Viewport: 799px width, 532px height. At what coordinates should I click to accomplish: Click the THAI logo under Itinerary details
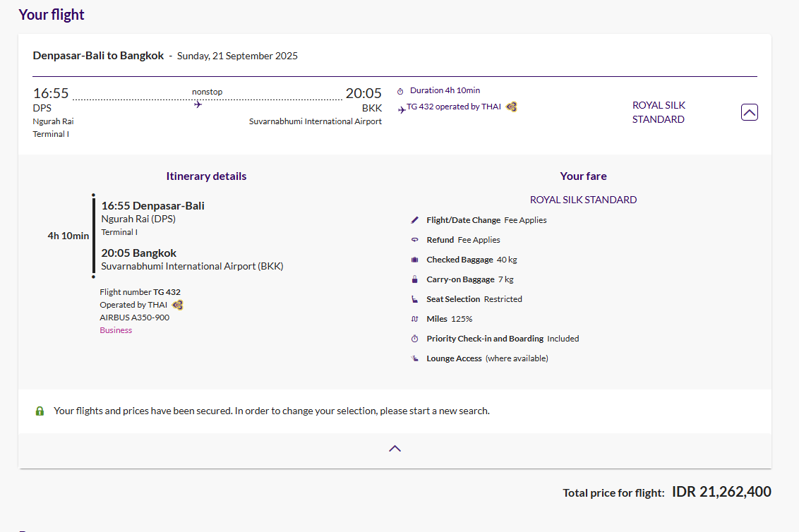pos(178,305)
